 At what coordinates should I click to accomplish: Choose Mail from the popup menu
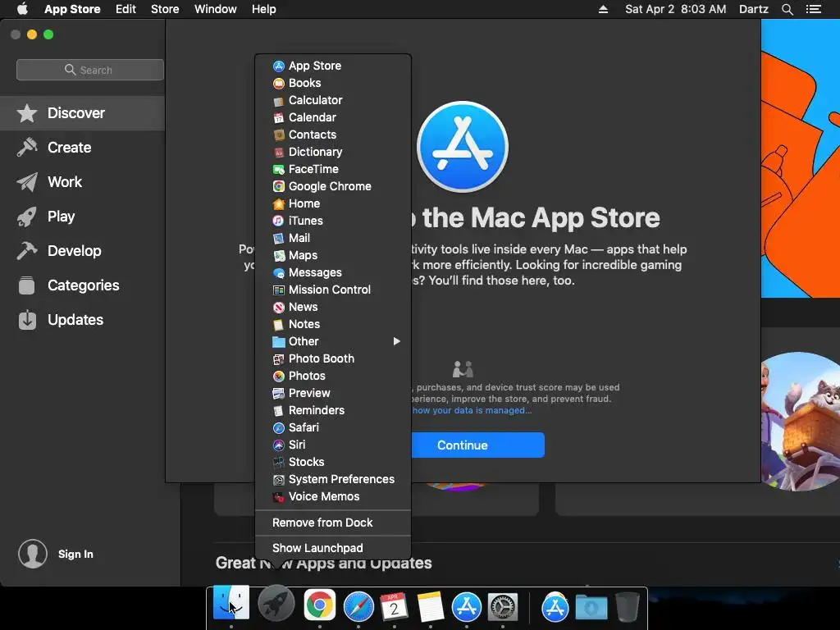pos(333,239)
